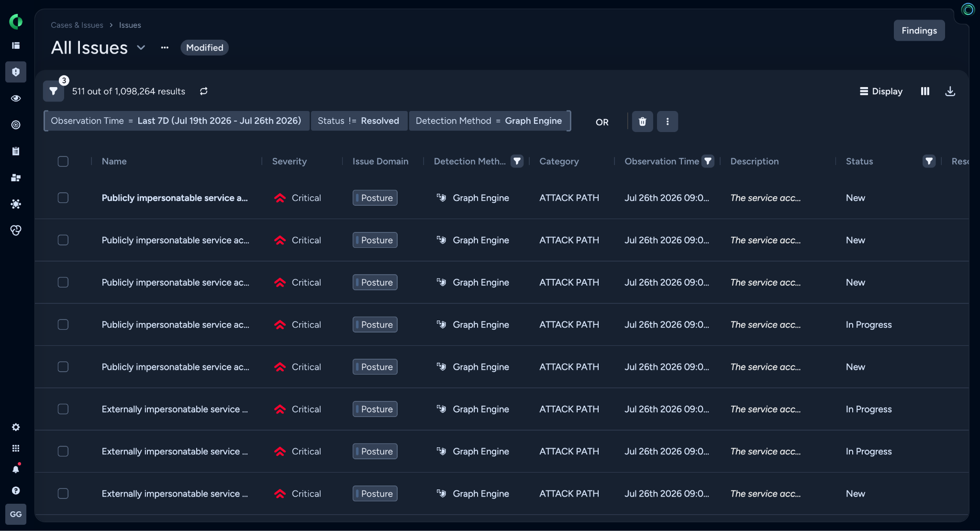Viewport: 980px width, 531px height.
Task: Click the Modified badge
Action: [205, 48]
